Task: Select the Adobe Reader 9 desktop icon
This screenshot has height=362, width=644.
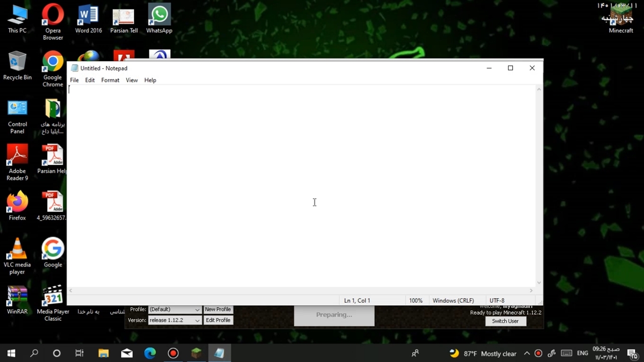Action: click(x=17, y=161)
